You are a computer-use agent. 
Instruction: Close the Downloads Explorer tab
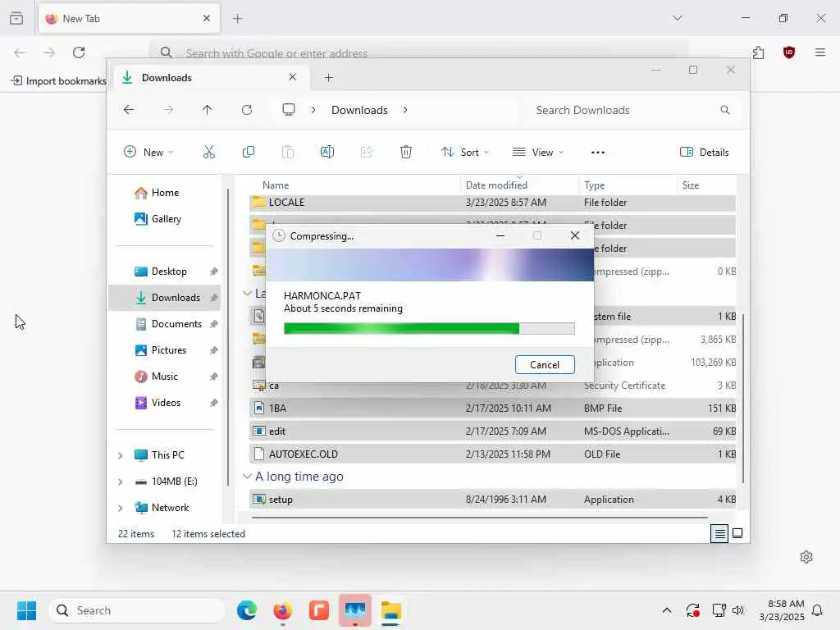pyautogui.click(x=293, y=77)
